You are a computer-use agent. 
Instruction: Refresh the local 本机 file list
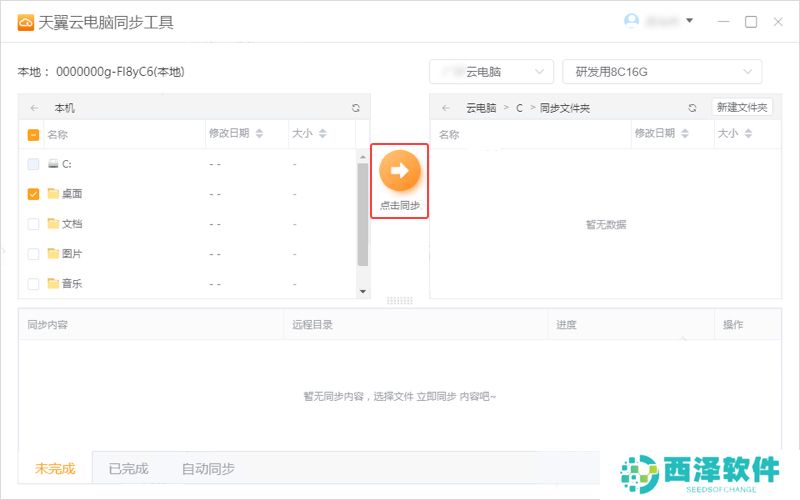pyautogui.click(x=356, y=108)
